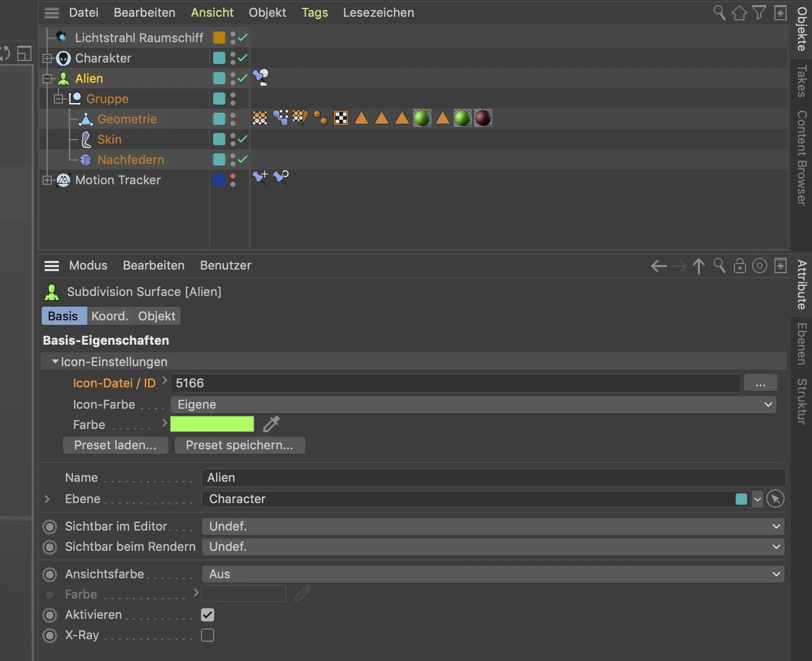Pick Farbe with the eyedropper icon
The height and width of the screenshot is (661, 812).
pyautogui.click(x=272, y=424)
